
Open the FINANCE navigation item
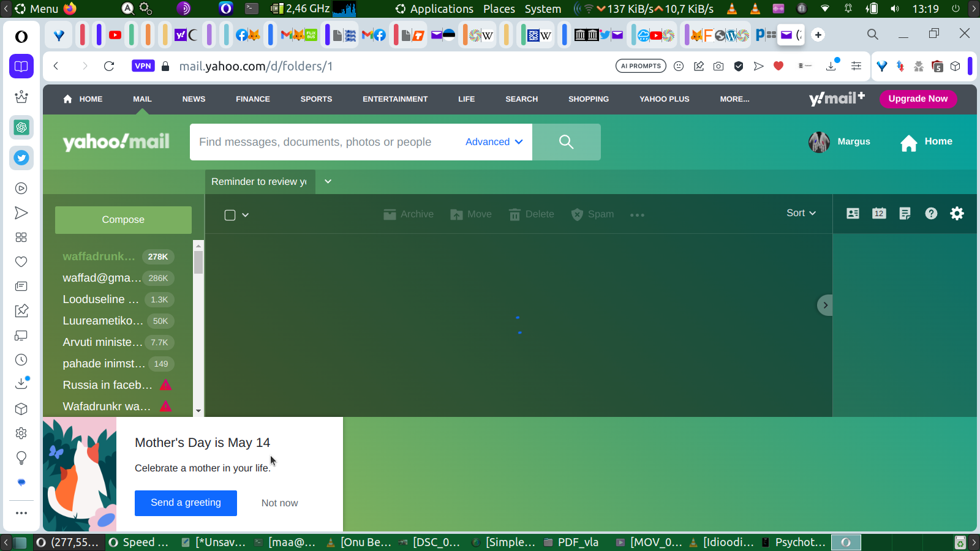[x=253, y=99]
